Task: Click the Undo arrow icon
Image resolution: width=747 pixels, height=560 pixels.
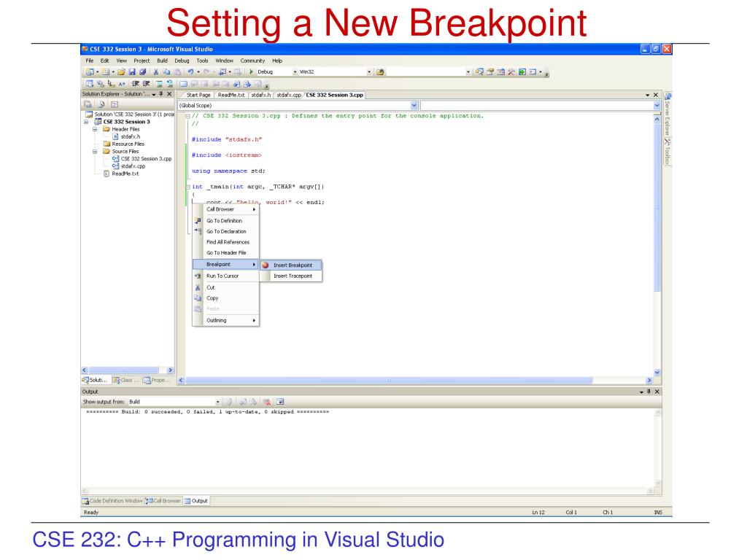Action: [190, 72]
